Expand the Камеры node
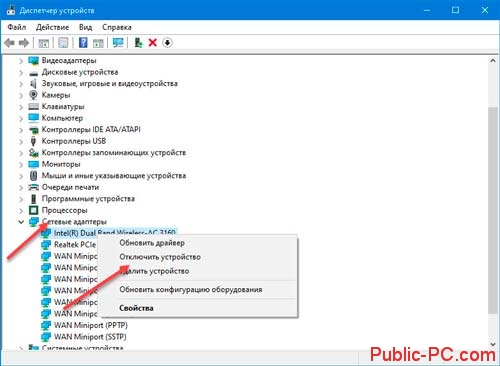 point(21,95)
